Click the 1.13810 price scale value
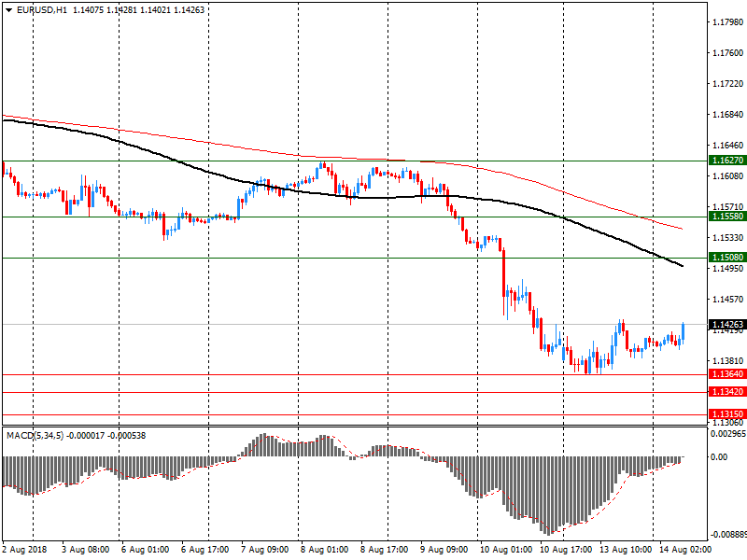 (728, 361)
